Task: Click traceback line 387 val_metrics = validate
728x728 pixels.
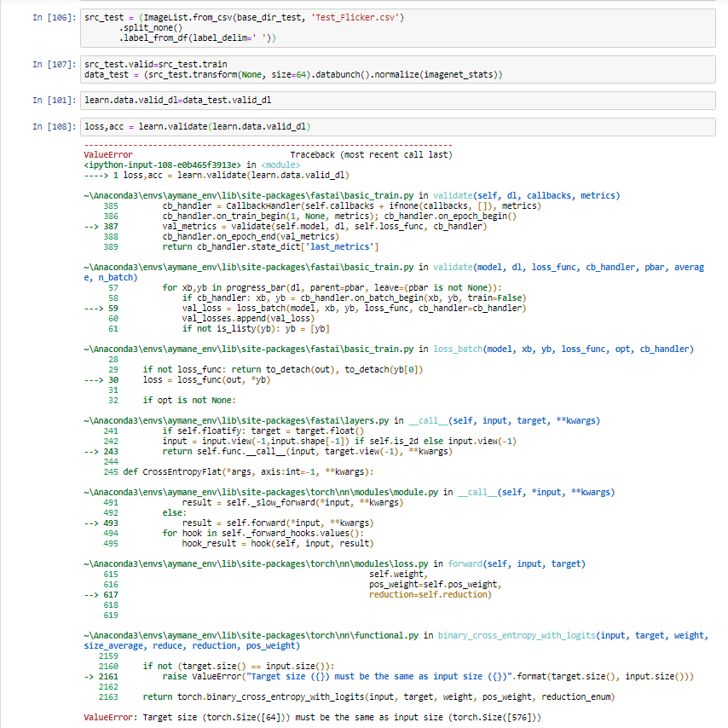Action: (x=286, y=227)
